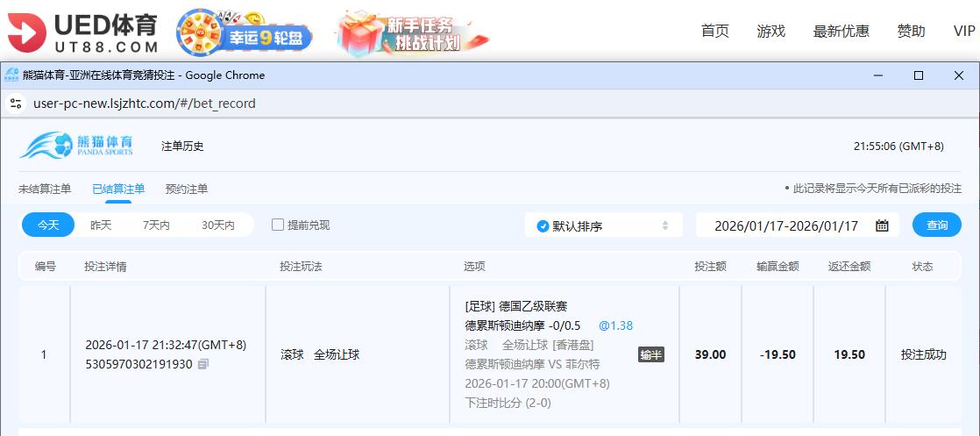Copy the bet order number 5305970302191930
Image resolution: width=980 pixels, height=436 pixels.
203,364
